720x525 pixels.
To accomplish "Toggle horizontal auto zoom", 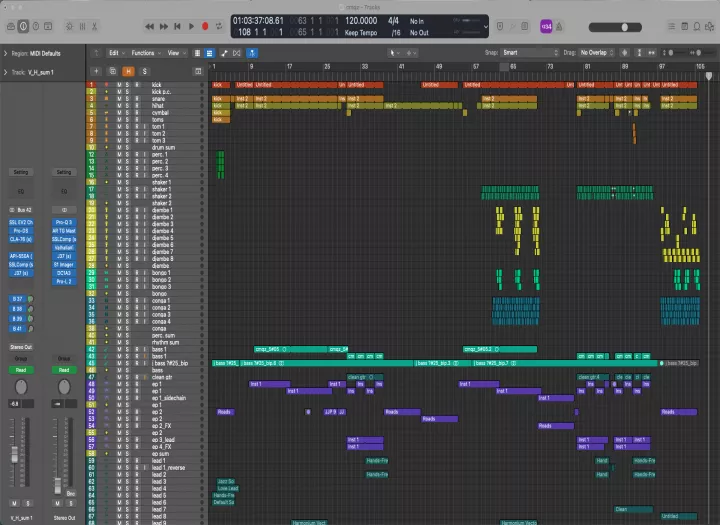I will 651,53.
